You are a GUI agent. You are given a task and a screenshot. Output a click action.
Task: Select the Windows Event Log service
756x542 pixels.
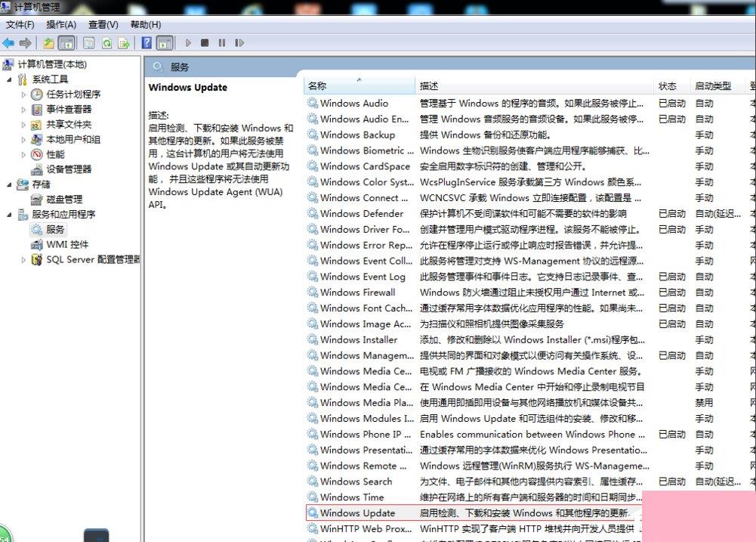[530, 277]
